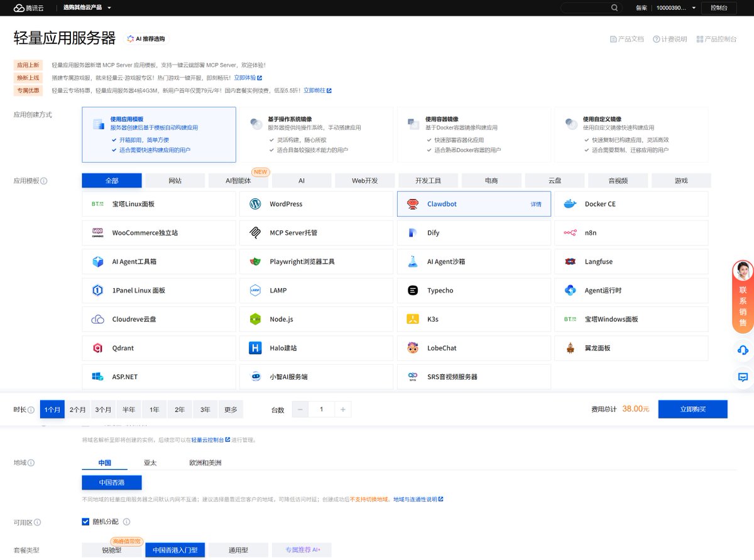
Task: Select the WooCommerce独立站 template icon
Action: pos(97,233)
